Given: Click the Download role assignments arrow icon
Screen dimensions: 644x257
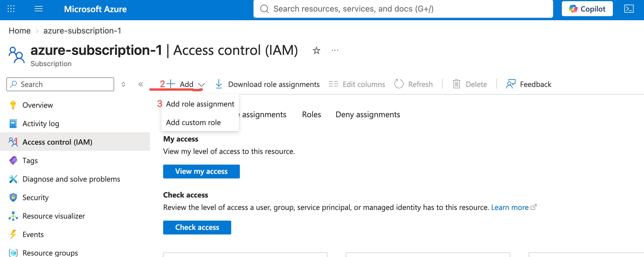Looking at the screenshot, I should [x=219, y=84].
